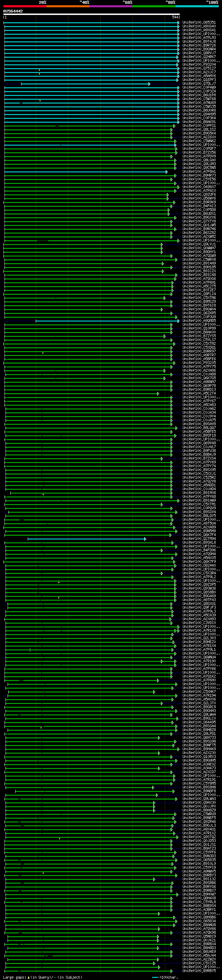This screenshot has height=980, width=222.
Task: Select hit UniRef100_B8ANU8
Action: point(199,925)
